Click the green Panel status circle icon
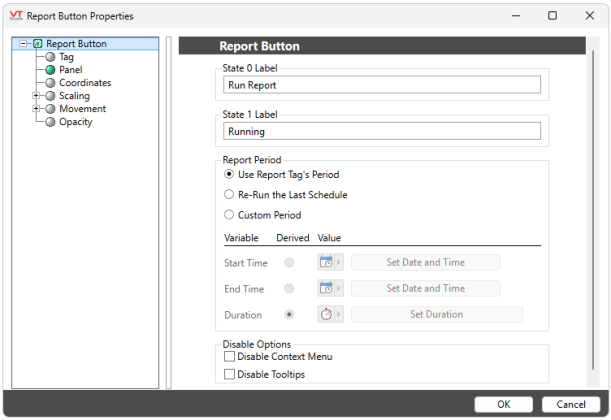Image resolution: width=611 pixels, height=420 pixels. (50, 70)
